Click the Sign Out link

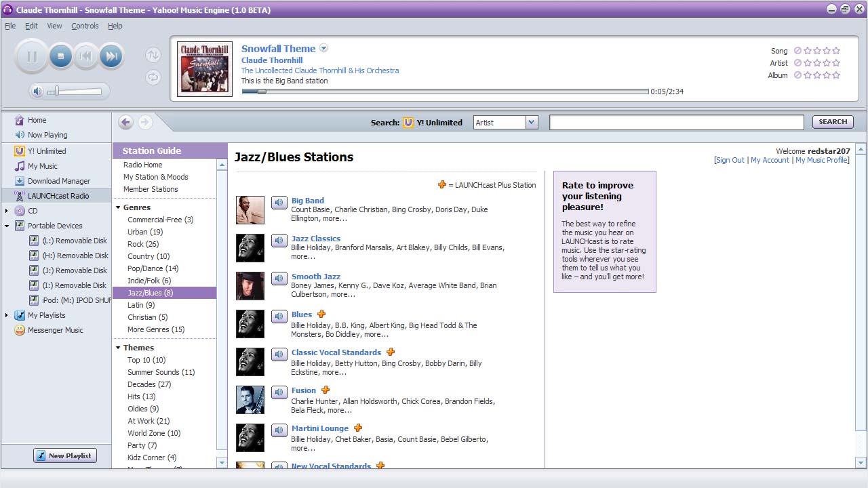pyautogui.click(x=730, y=160)
